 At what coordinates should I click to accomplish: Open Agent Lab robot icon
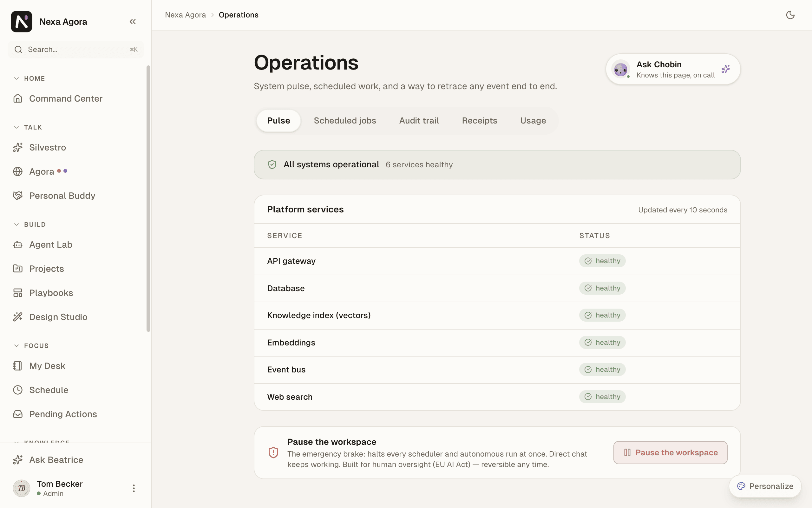click(x=18, y=244)
